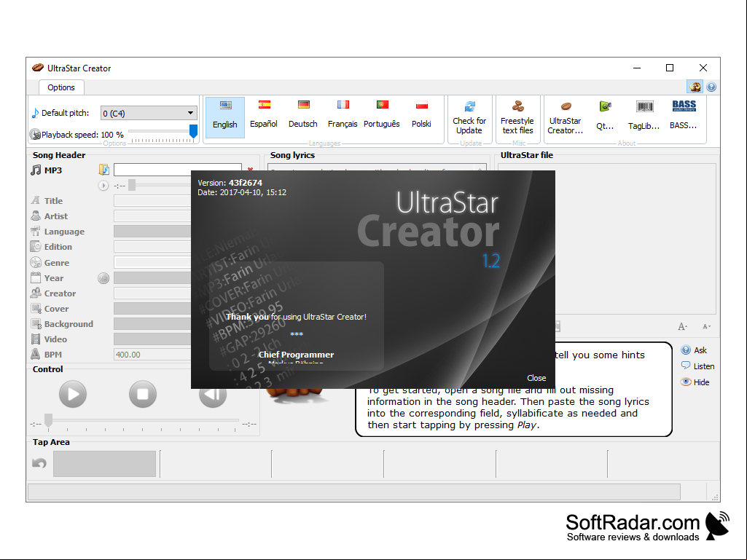The height and width of the screenshot is (560, 747).
Task: Click the Playback speed reset icon
Action: click(x=35, y=135)
